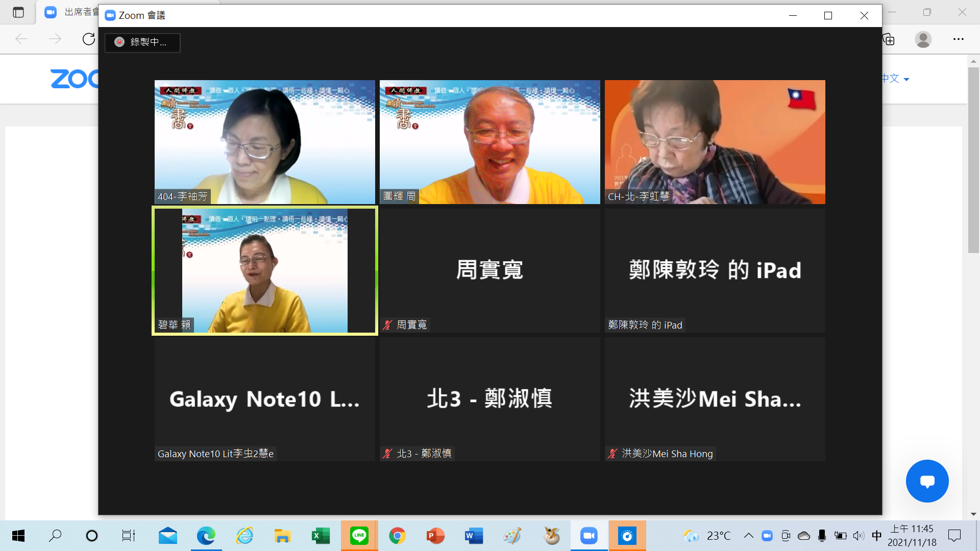This screenshot has width=980, height=551.
Task: Open the Zoom taskbar icon
Action: click(x=589, y=536)
